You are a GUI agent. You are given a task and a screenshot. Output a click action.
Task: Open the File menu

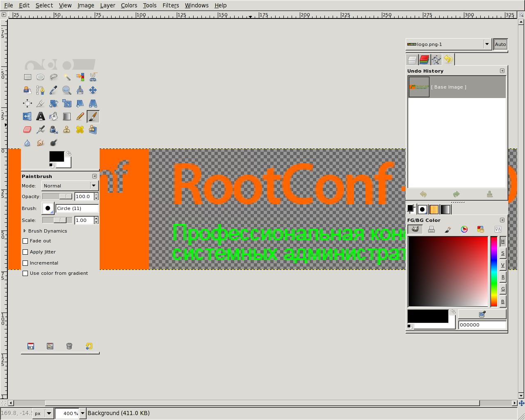click(9, 5)
